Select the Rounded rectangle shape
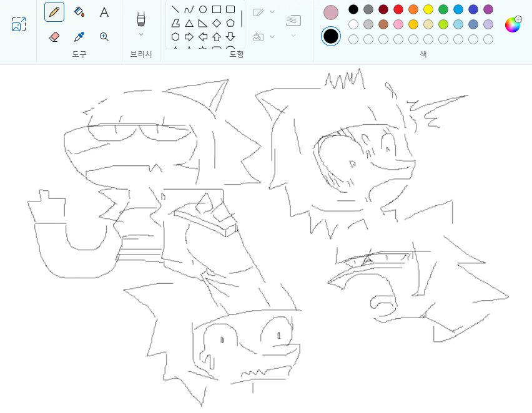Viewport: 532px width, 413px height. (230, 9)
